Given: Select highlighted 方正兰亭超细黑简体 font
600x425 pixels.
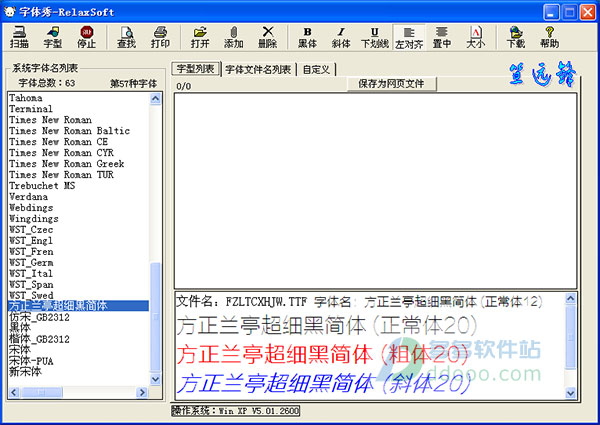Looking at the screenshot, I should 78,306.
